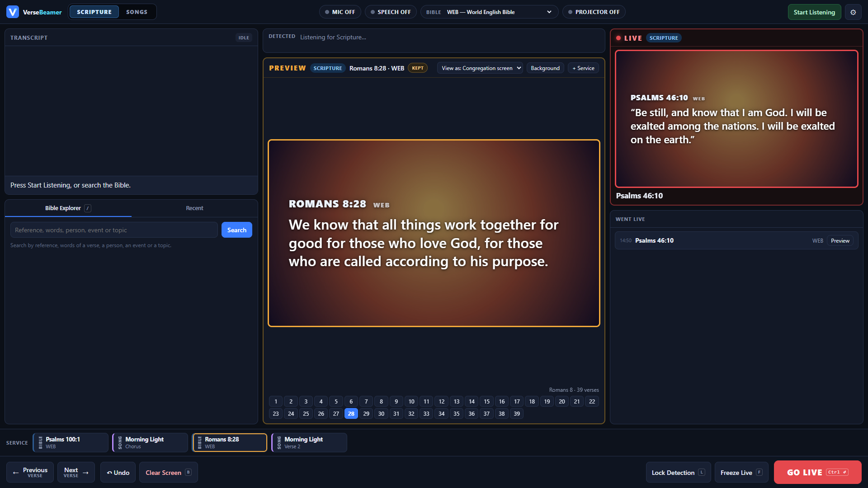Viewport: 868px width, 488px height.
Task: Click the Romans 8:28 preview slide
Action: [x=434, y=233]
